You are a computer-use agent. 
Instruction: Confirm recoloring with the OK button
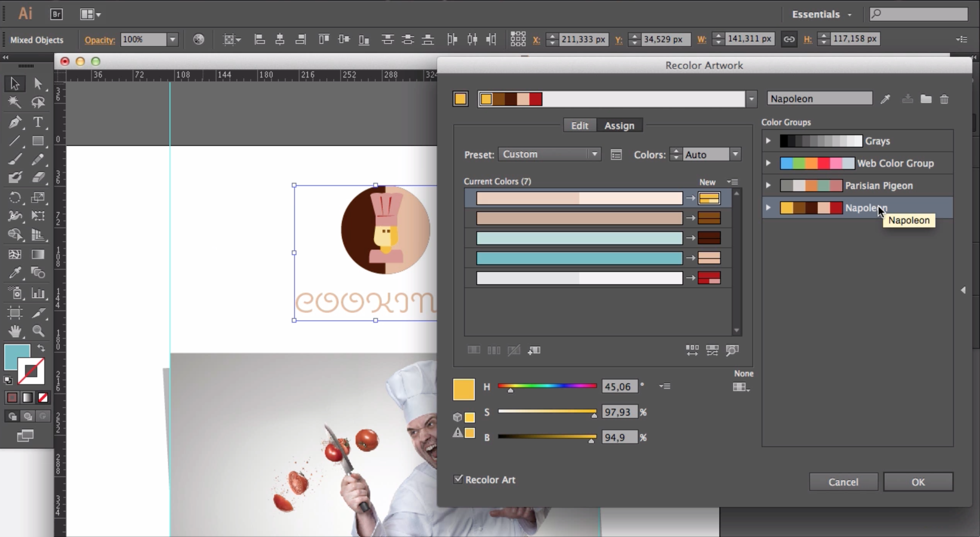click(x=918, y=481)
